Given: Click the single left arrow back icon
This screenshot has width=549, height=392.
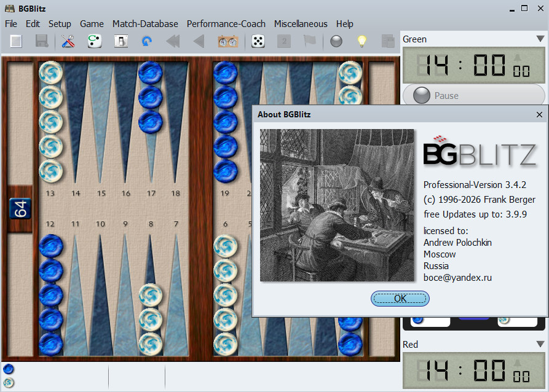Looking at the screenshot, I should point(199,42).
